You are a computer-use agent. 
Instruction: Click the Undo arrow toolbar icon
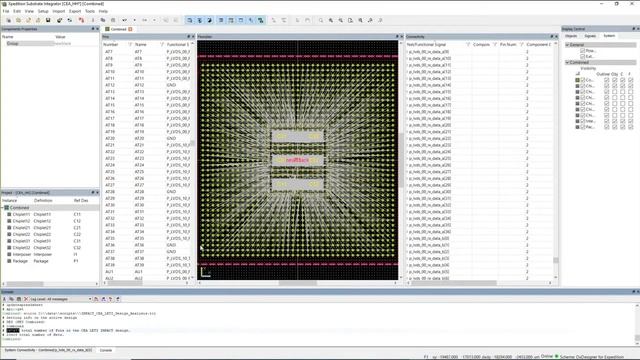124,20
